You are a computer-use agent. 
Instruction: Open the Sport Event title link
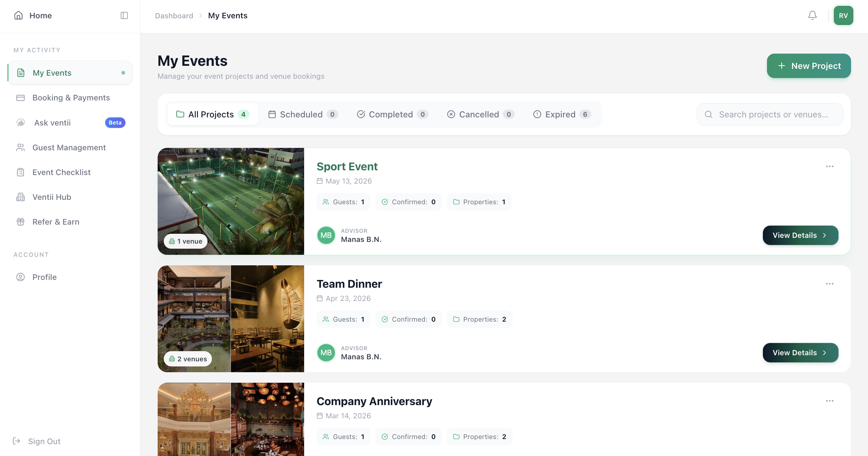(347, 166)
